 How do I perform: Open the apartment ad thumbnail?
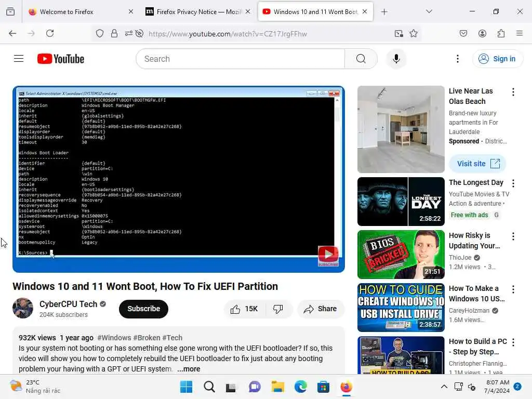coord(401,129)
